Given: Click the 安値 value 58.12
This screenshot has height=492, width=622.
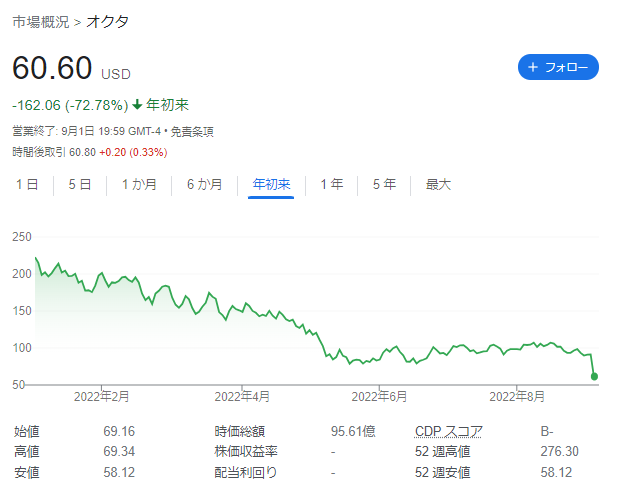Looking at the screenshot, I should coord(119,473).
